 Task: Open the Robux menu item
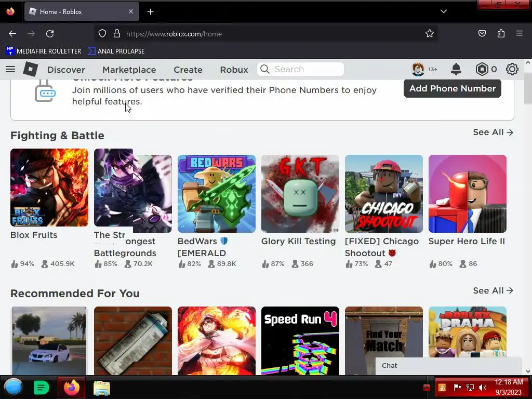[234, 70]
